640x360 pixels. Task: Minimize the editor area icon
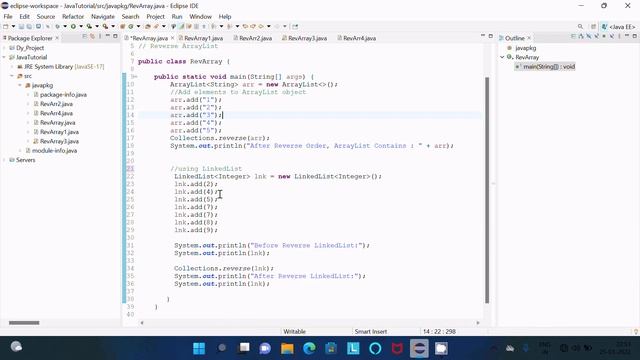[483, 36]
